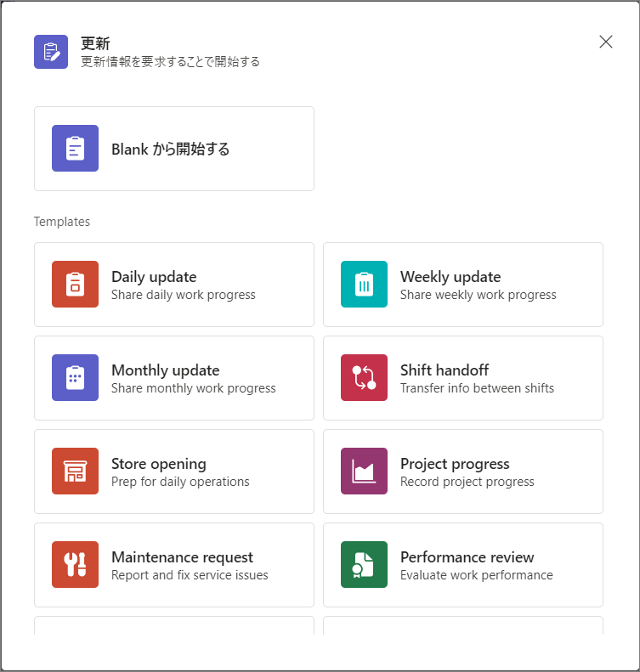
Task: Start from the Blank から開始する card
Action: point(174,149)
